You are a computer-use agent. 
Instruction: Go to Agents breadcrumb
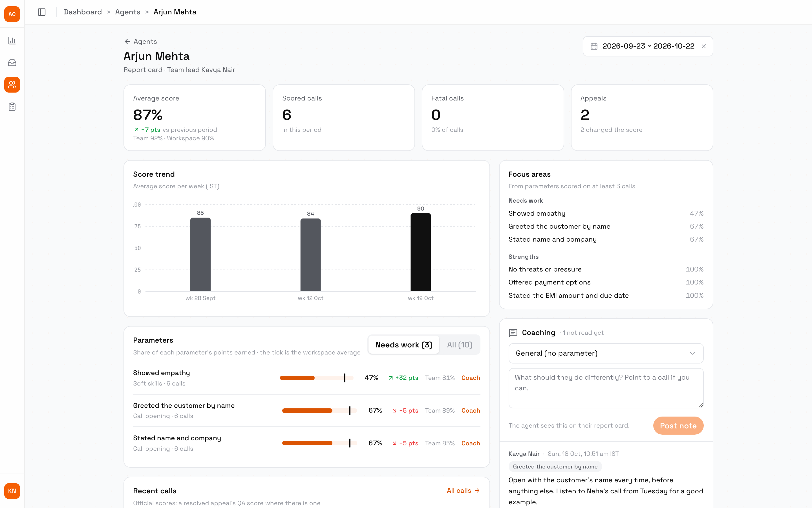click(127, 12)
